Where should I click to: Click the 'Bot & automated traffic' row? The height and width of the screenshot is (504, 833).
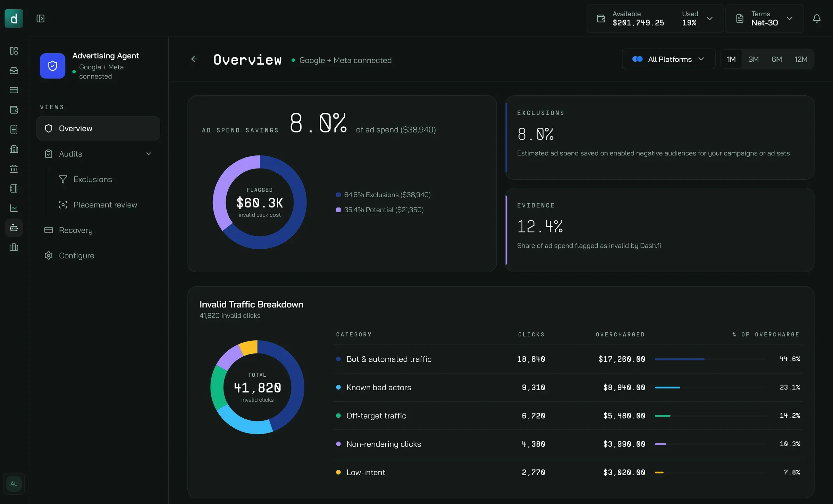click(568, 359)
